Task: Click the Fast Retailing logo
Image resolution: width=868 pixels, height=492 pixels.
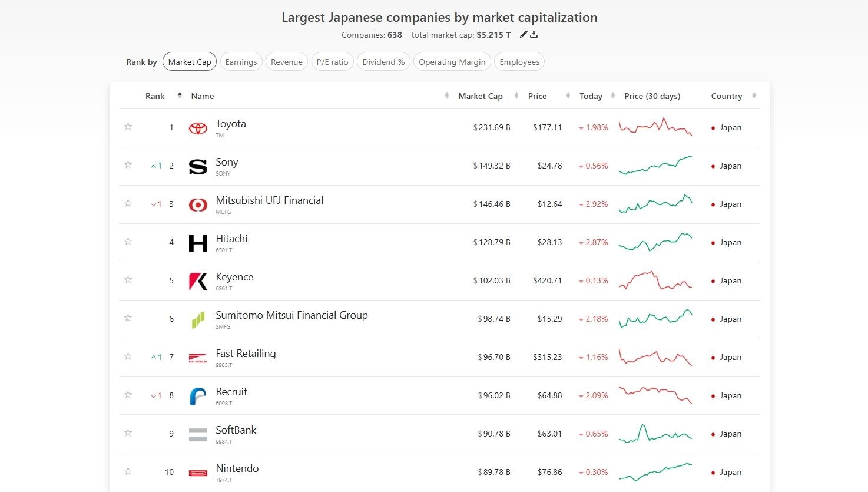Action: tap(198, 358)
